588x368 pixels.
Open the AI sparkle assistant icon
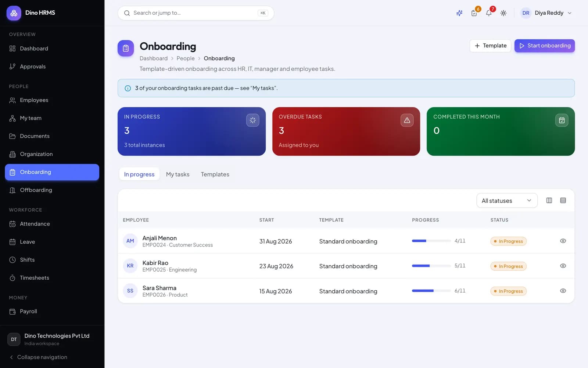click(x=459, y=13)
